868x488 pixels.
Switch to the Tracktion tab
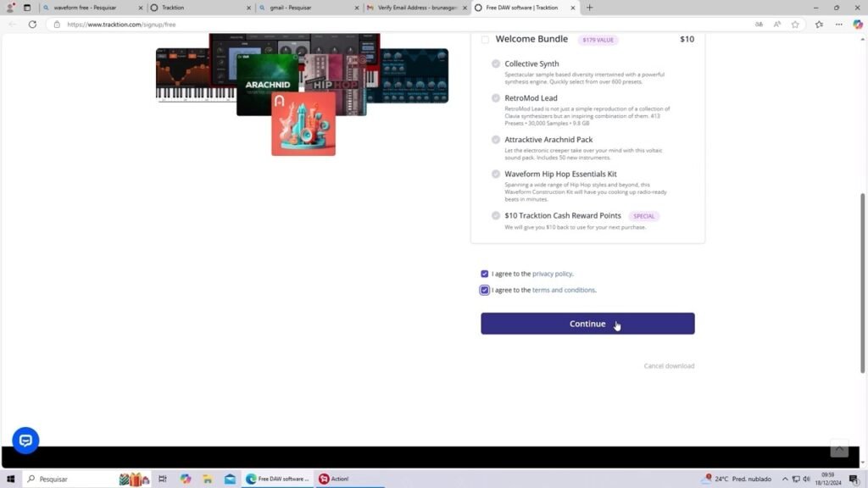(x=200, y=8)
